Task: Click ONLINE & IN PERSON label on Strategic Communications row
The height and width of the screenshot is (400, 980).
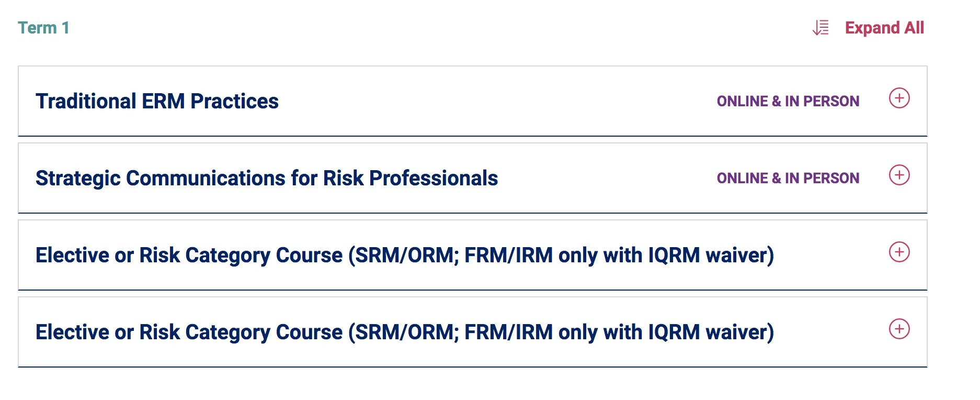Action: [x=788, y=178]
